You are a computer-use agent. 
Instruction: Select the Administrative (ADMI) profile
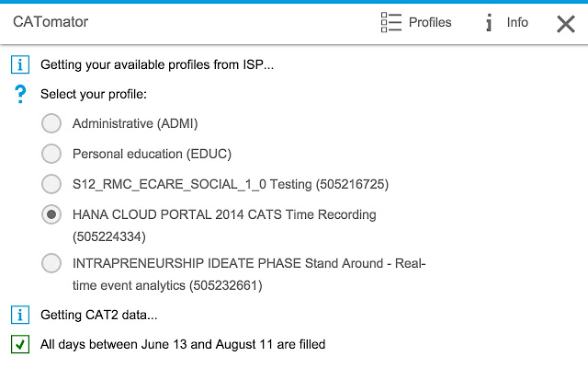[x=51, y=123]
